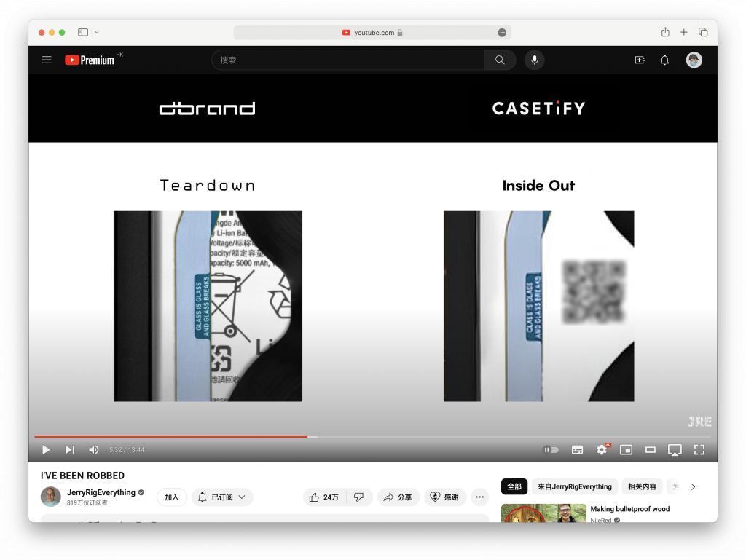
Task: Cast video via AirPlay
Action: click(675, 450)
